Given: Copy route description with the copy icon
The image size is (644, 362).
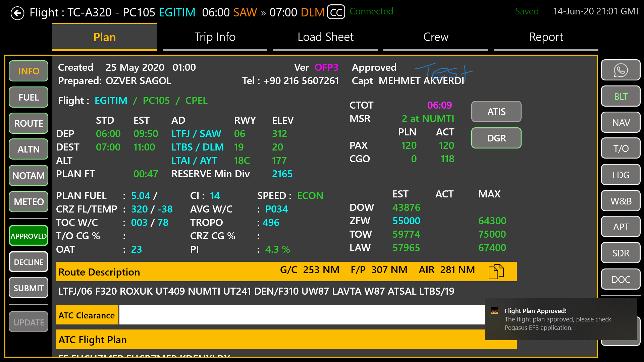Looking at the screenshot, I should point(496,271).
